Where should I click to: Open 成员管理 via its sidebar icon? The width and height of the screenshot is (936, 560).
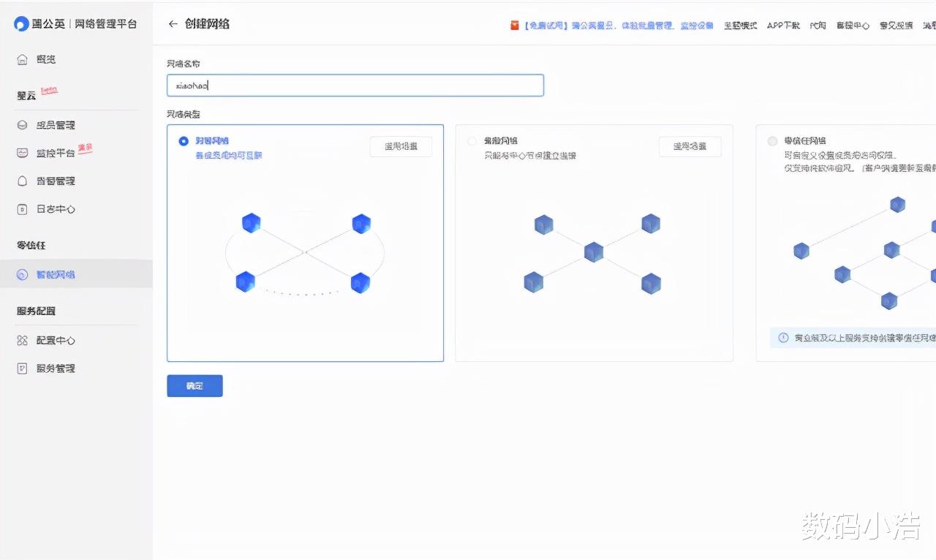[x=22, y=125]
